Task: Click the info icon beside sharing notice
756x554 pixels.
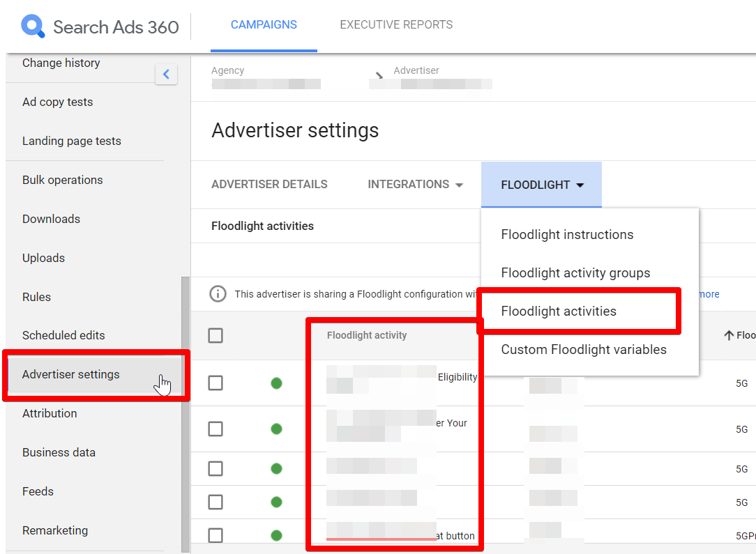Action: 218,293
